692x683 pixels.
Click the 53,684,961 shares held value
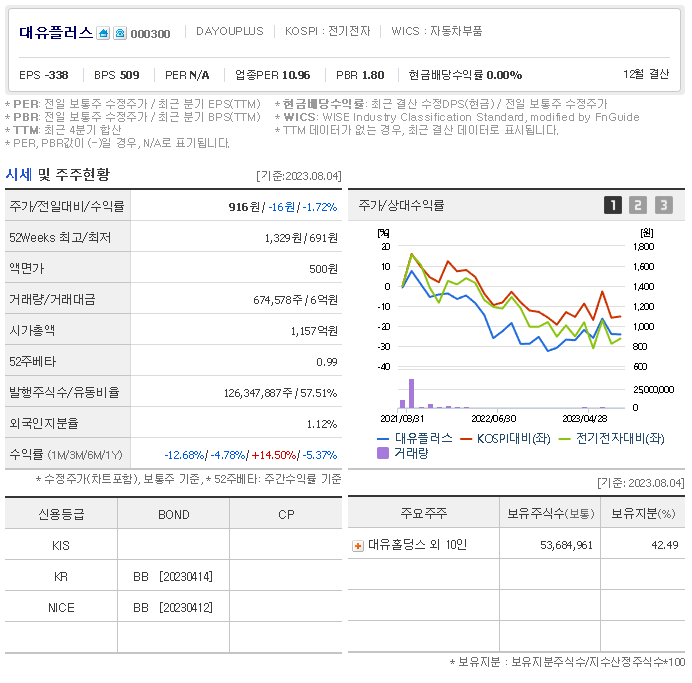(x=566, y=545)
